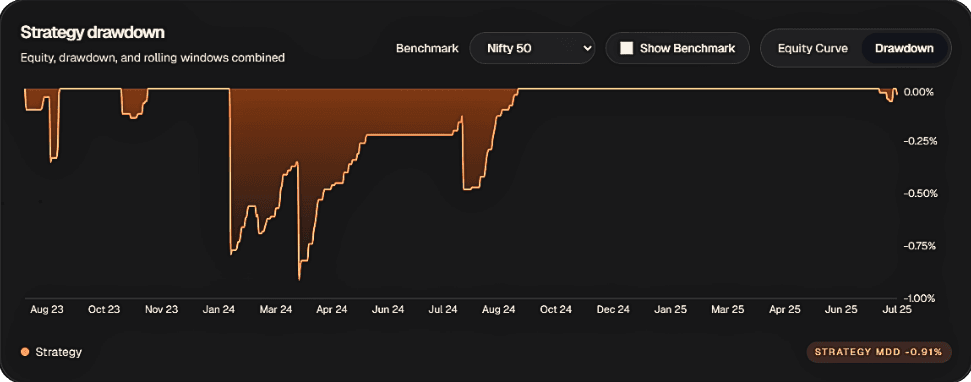Open the Nifty 50 benchmark dropdown
The image size is (971, 382).
tap(532, 48)
